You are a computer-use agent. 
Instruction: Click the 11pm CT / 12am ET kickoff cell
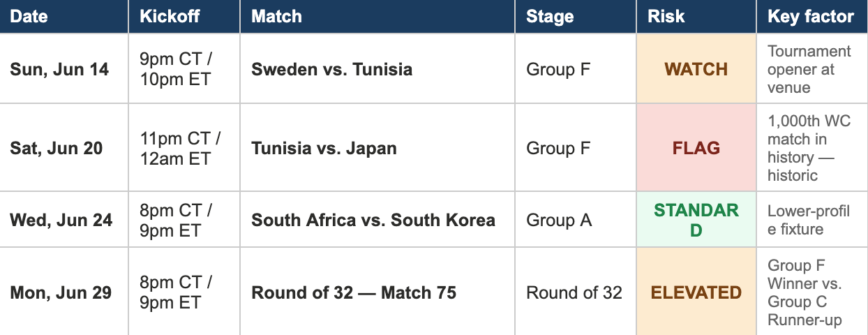(x=184, y=148)
